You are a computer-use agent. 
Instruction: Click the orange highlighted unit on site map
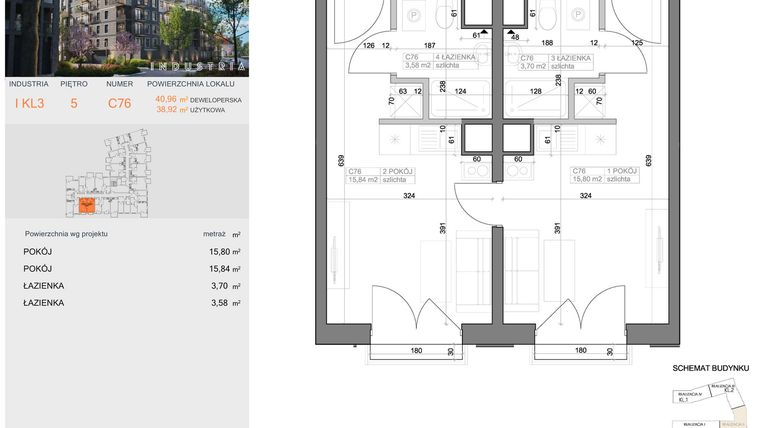[87, 207]
